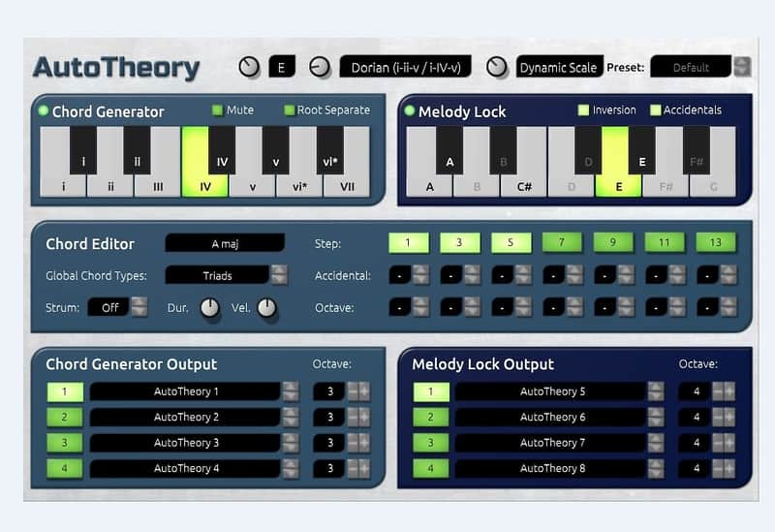
Task: Enable the Mute checkbox
Action: 217,110
